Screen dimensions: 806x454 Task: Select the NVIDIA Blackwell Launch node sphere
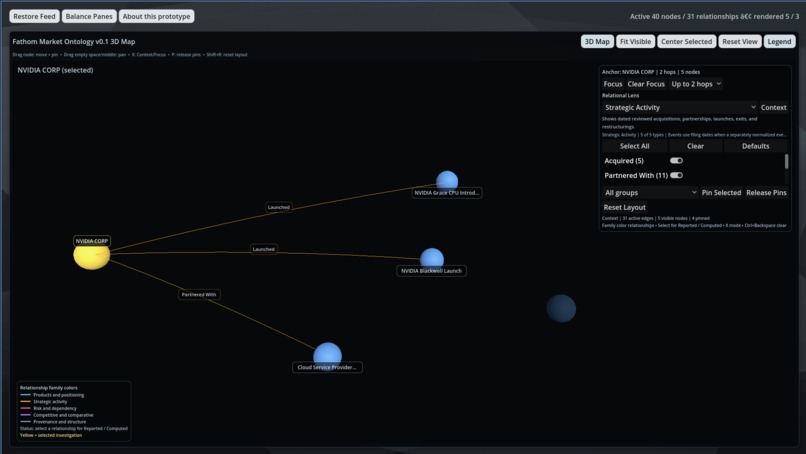pos(432,257)
